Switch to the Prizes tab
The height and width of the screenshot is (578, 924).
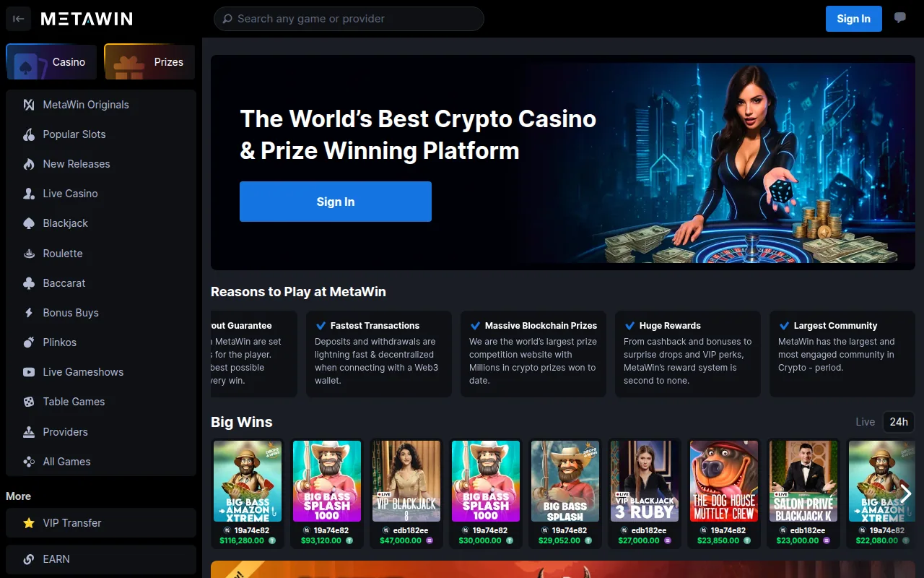[150, 62]
